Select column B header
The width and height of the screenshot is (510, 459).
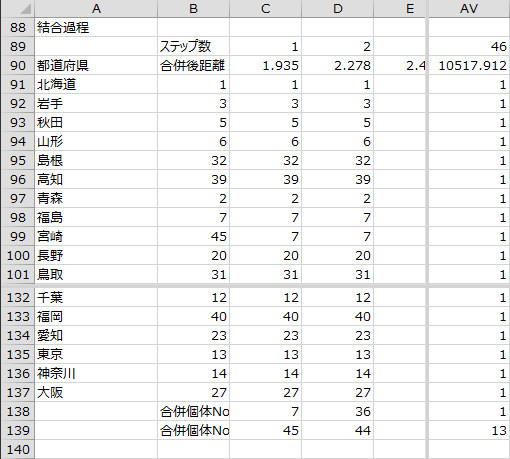(x=193, y=8)
